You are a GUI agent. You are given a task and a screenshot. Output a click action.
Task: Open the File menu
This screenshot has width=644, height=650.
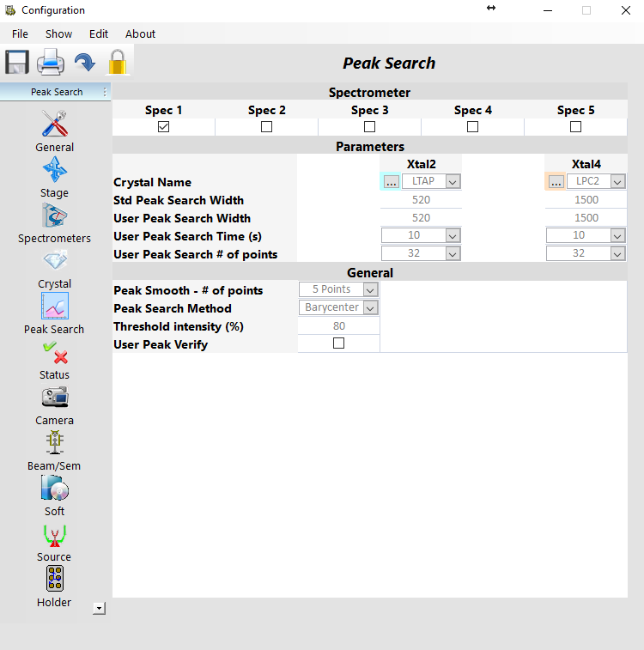click(x=20, y=34)
